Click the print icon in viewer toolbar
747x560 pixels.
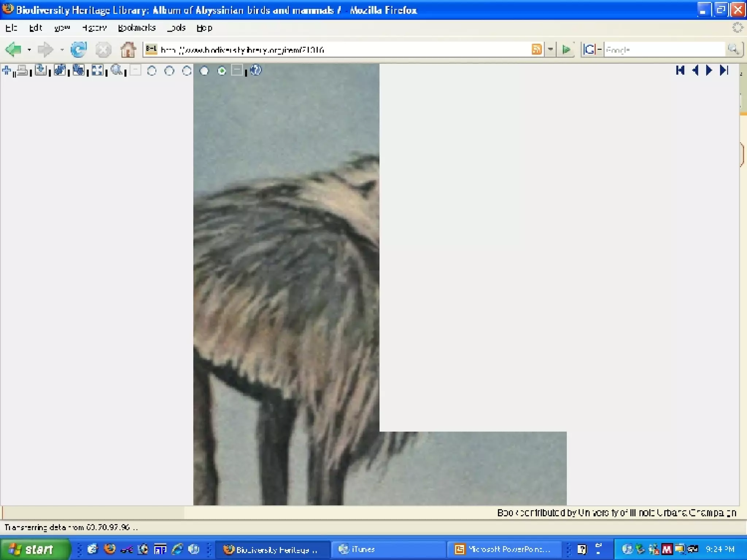click(x=22, y=70)
